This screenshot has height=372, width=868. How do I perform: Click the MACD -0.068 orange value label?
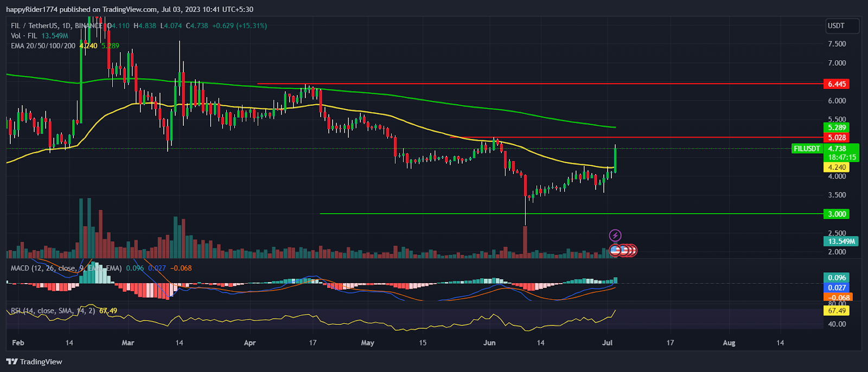pyautogui.click(x=839, y=297)
